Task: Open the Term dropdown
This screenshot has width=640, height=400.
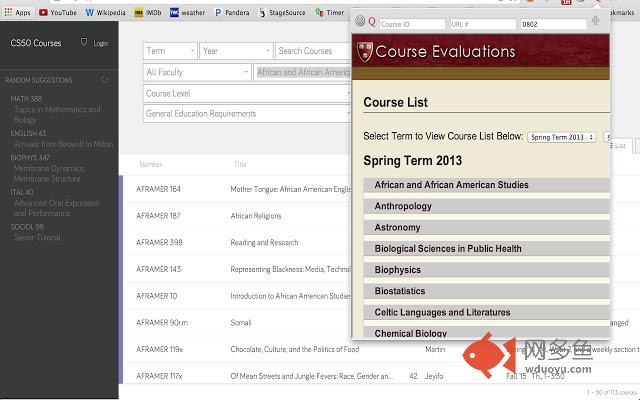Action: (x=170, y=51)
